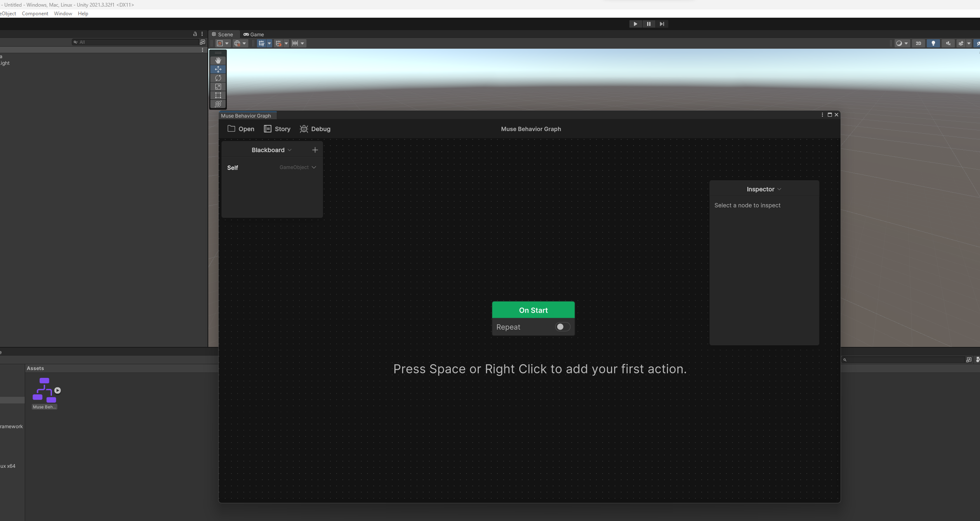980x521 pixels.
Task: Click the Debug bug icon
Action: tap(304, 129)
